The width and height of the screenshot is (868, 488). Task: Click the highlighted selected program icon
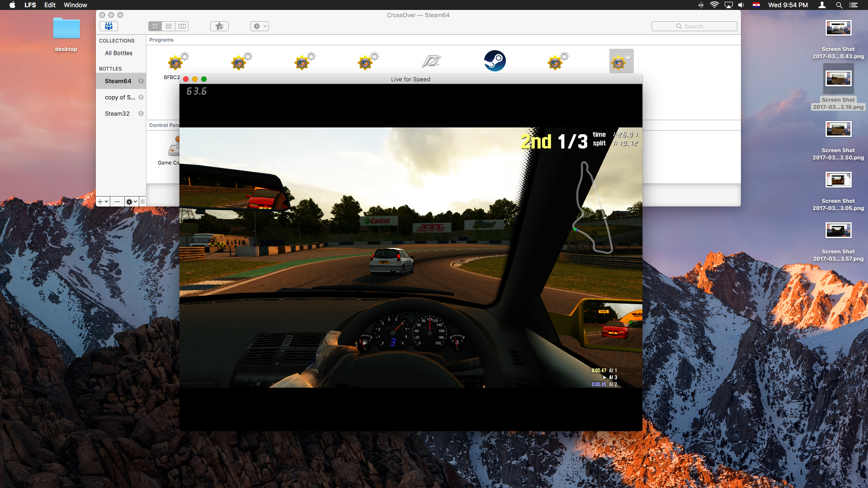point(621,61)
